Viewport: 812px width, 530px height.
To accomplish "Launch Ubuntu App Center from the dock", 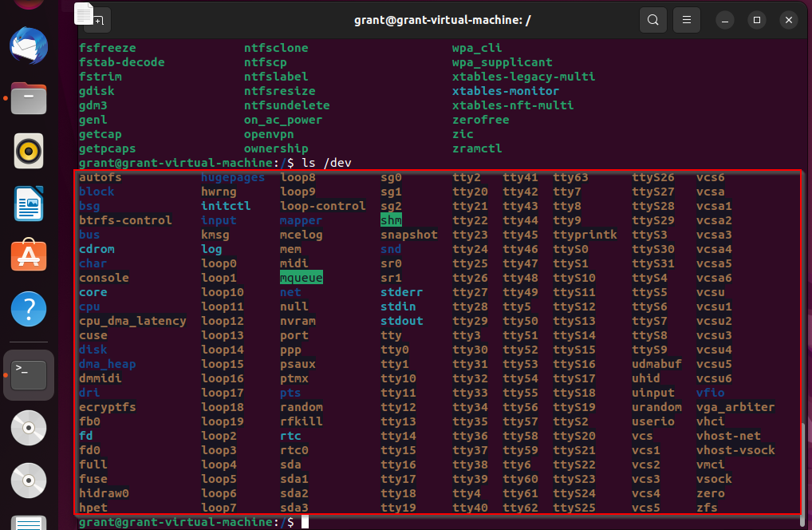I will [x=29, y=256].
